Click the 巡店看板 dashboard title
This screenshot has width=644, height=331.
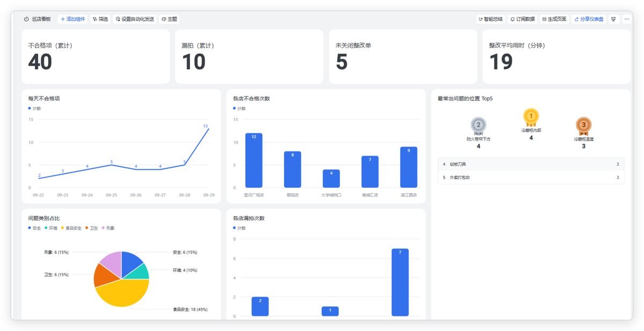41,19
